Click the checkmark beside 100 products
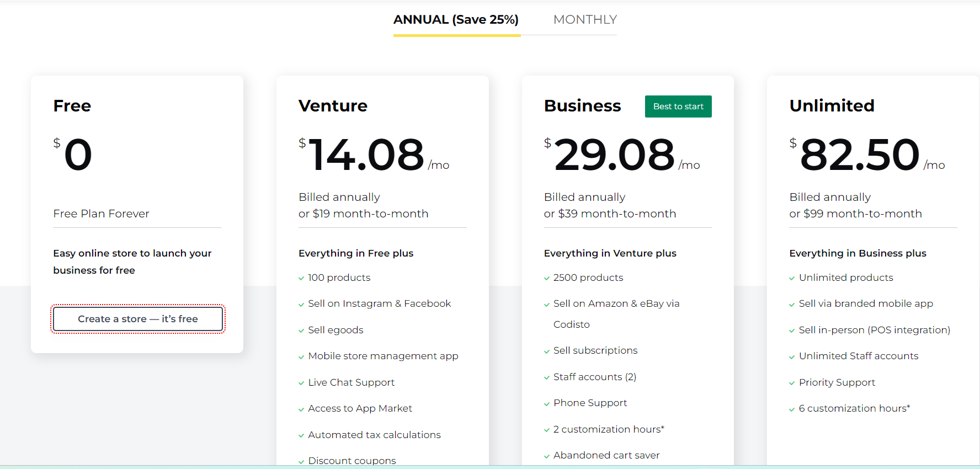 pos(301,278)
